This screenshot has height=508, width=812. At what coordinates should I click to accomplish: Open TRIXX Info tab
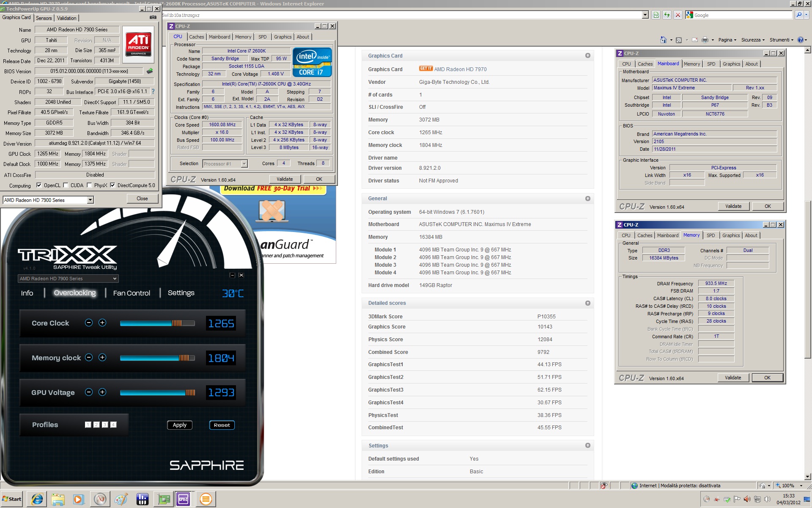[x=27, y=293]
